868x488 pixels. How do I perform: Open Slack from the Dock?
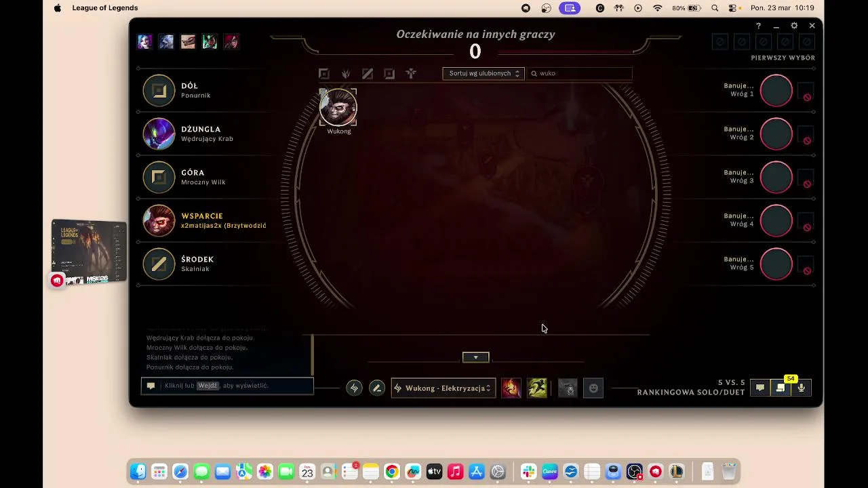point(528,471)
